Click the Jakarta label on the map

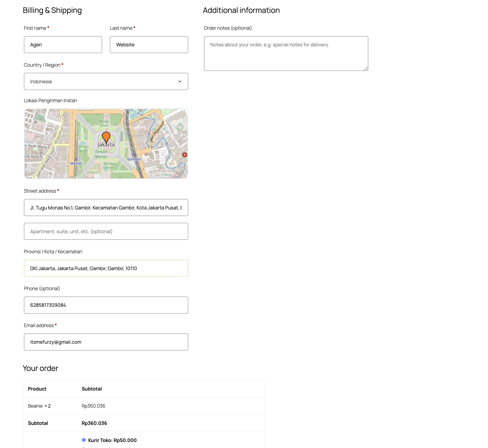click(x=106, y=145)
